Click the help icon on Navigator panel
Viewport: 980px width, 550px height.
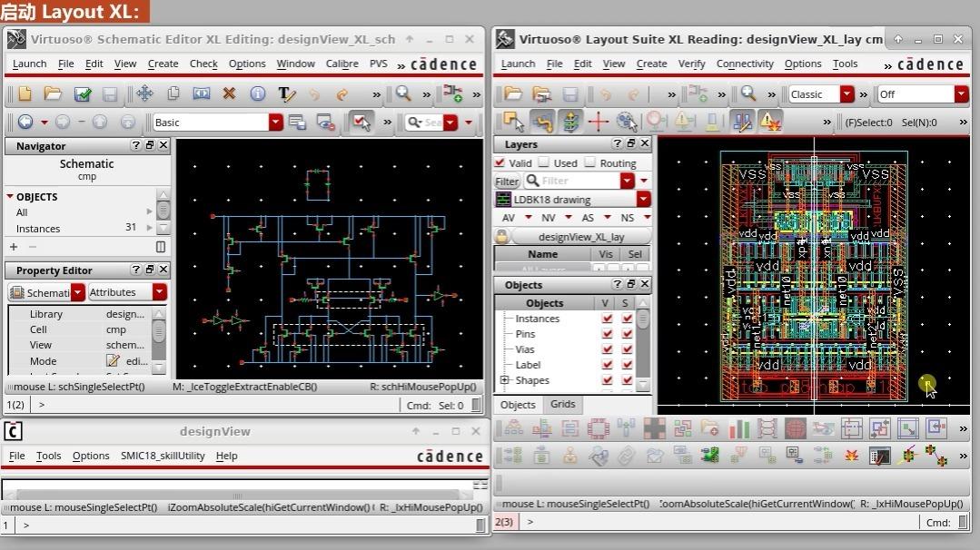click(135, 145)
